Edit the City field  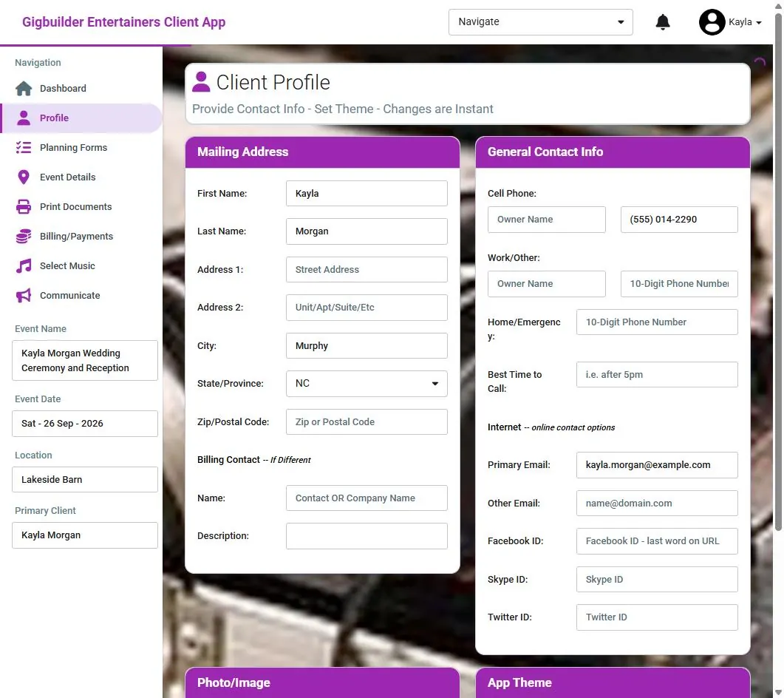pos(367,346)
